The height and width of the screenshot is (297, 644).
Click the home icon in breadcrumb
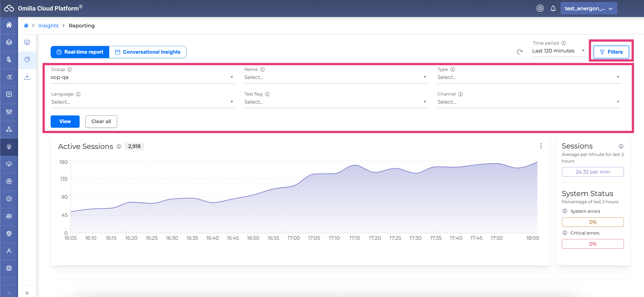(x=26, y=26)
